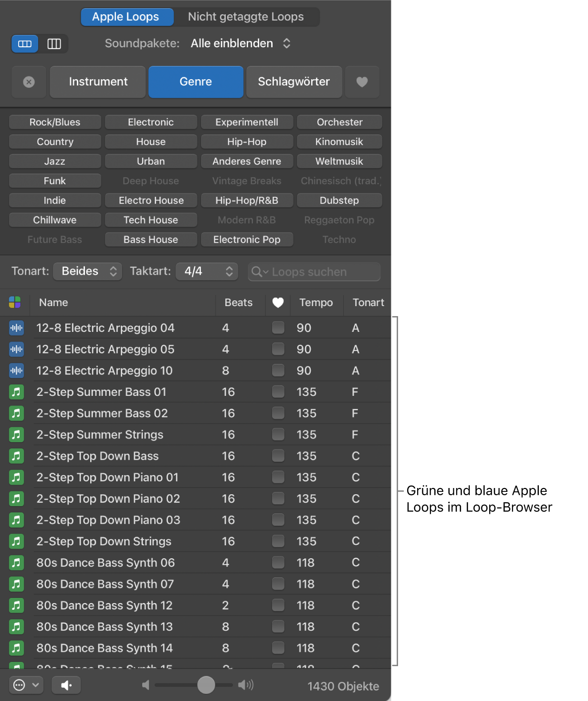The image size is (588, 701).
Task: Tick favorite checkbox for 2-Step Summer Bass 01
Action: point(278,392)
